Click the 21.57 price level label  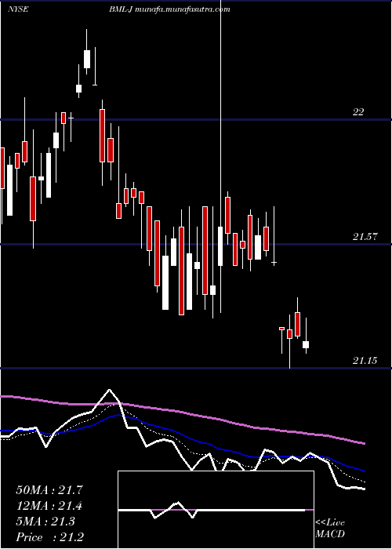point(365,237)
